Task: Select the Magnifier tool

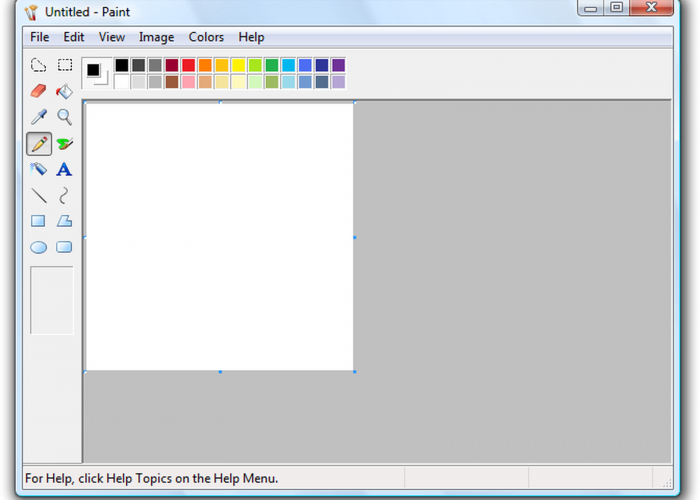Action: click(x=65, y=117)
